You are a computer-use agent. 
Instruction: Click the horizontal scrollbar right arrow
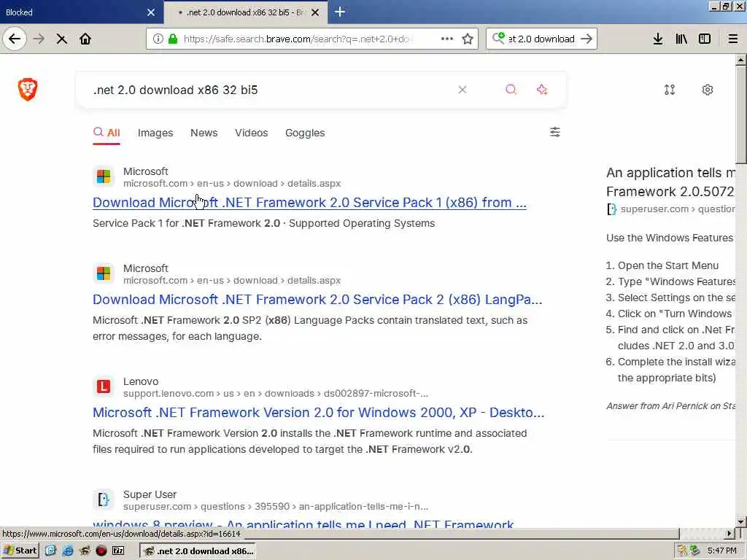click(x=729, y=533)
